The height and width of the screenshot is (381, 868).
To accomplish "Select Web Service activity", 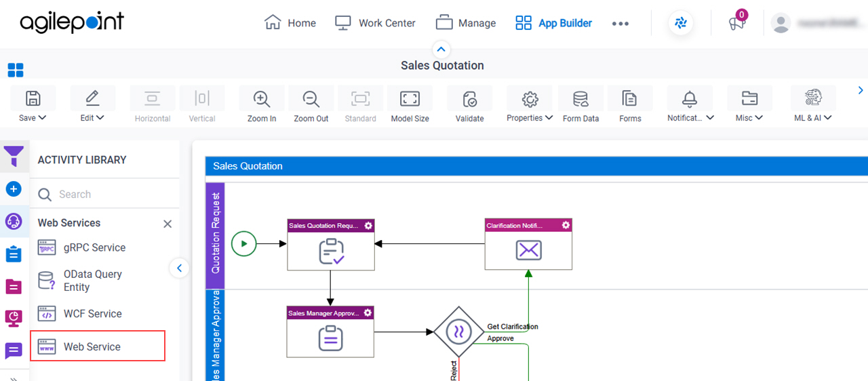I will [x=98, y=346].
